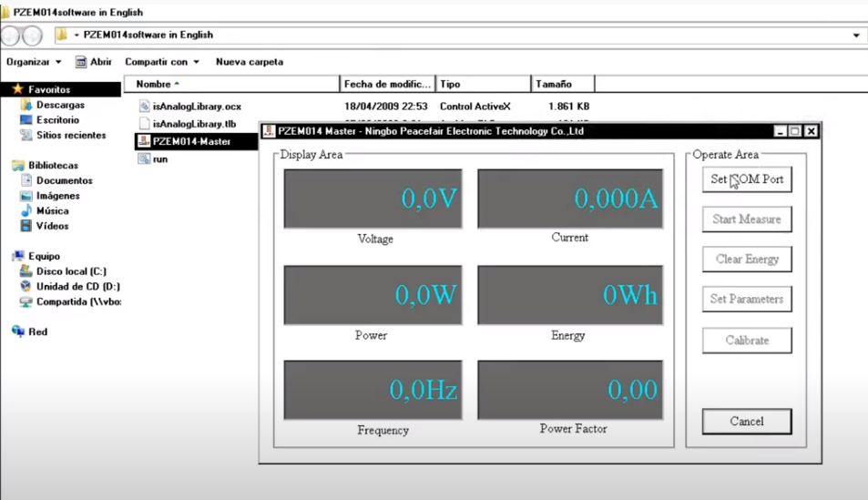Click Nueva carpeta in the toolbar
Image resolution: width=868 pixels, height=500 pixels.
click(249, 62)
